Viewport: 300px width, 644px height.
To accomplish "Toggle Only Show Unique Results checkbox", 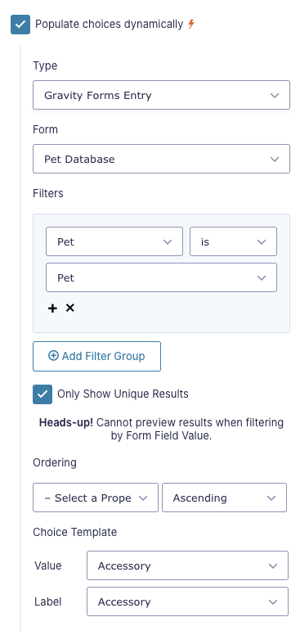I will coord(43,394).
